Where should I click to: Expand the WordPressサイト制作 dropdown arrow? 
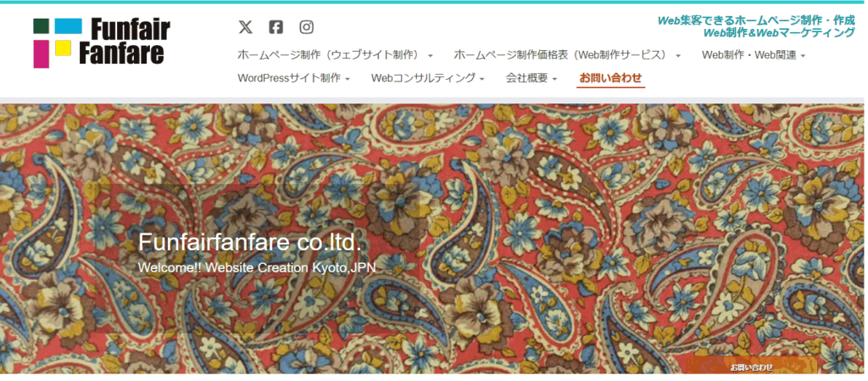click(x=348, y=79)
